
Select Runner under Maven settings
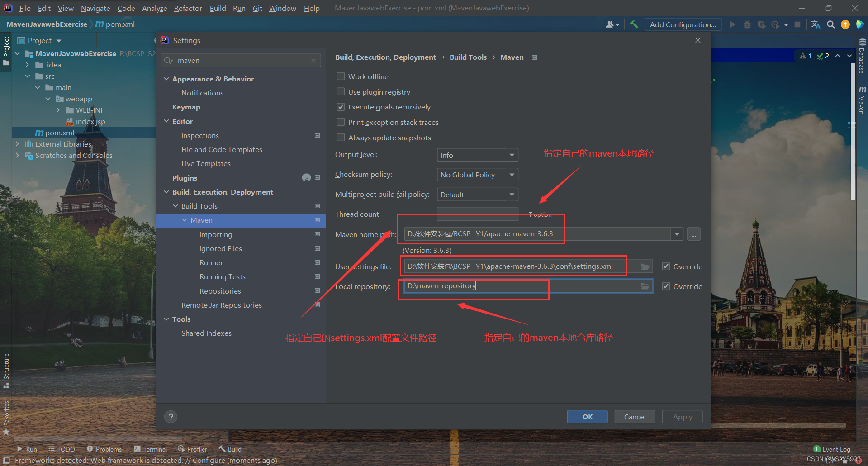(x=211, y=262)
